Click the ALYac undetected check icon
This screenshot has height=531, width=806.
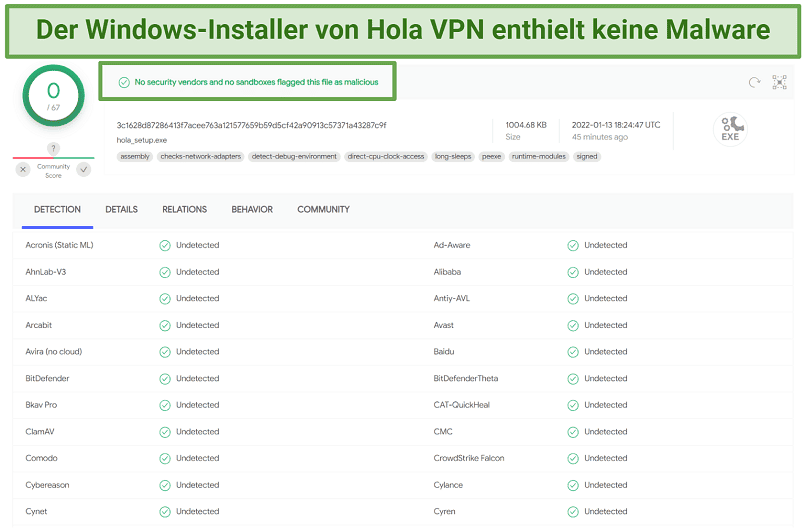point(164,299)
